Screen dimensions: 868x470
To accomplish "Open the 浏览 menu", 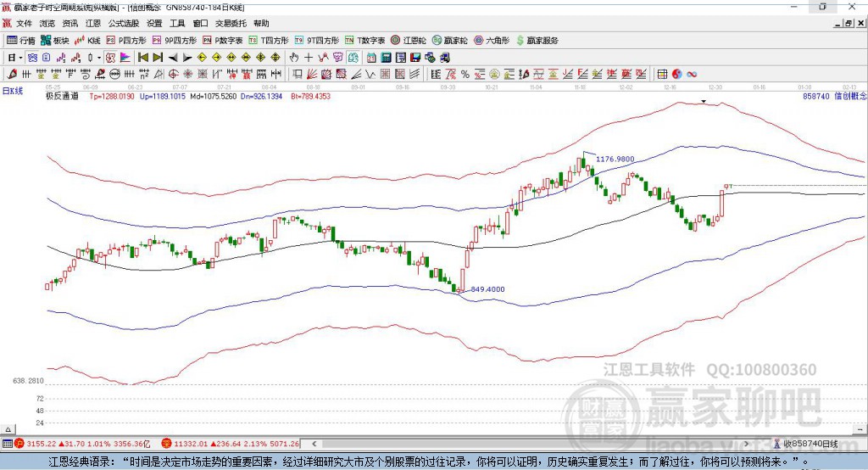I will tap(47, 23).
